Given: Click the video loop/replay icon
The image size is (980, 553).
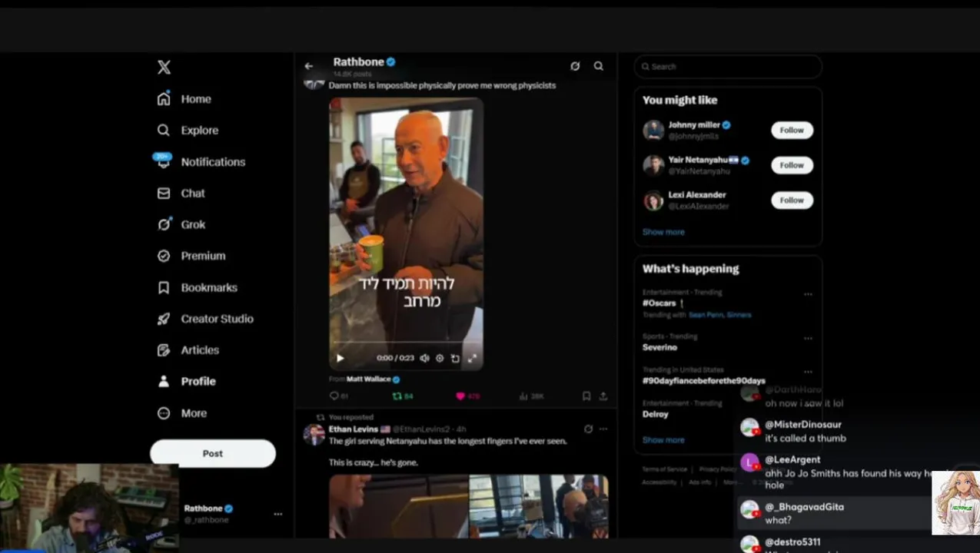Looking at the screenshot, I should (x=455, y=358).
